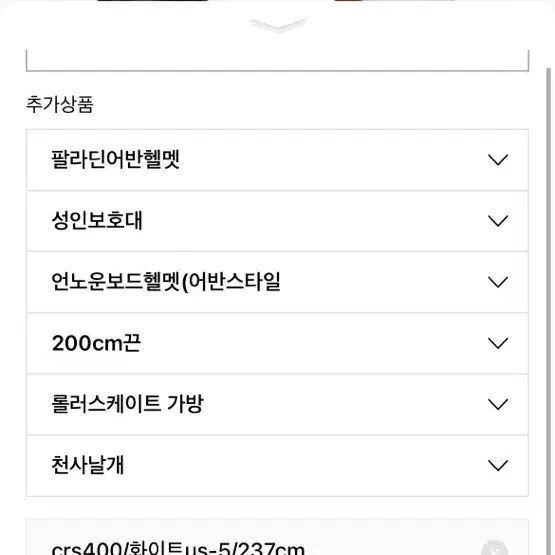This screenshot has height=555, width=555.
Task: Click the vertical scrollbar on the right
Action: tap(549, 311)
